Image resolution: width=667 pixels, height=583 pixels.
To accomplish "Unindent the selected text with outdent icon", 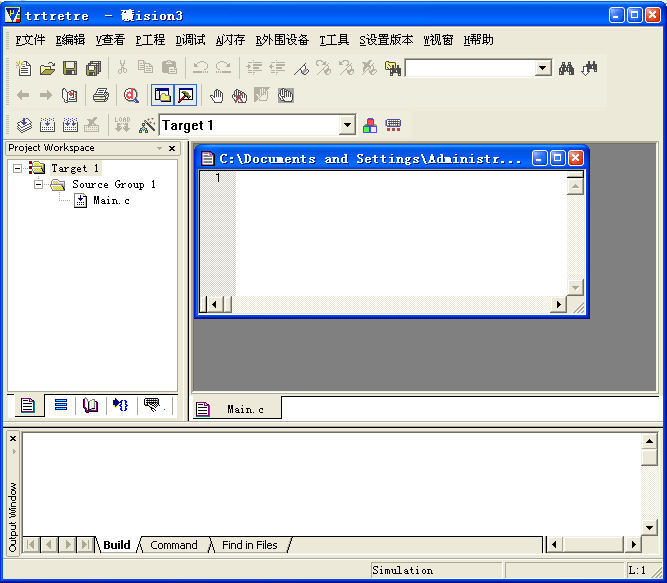I will click(x=277, y=68).
